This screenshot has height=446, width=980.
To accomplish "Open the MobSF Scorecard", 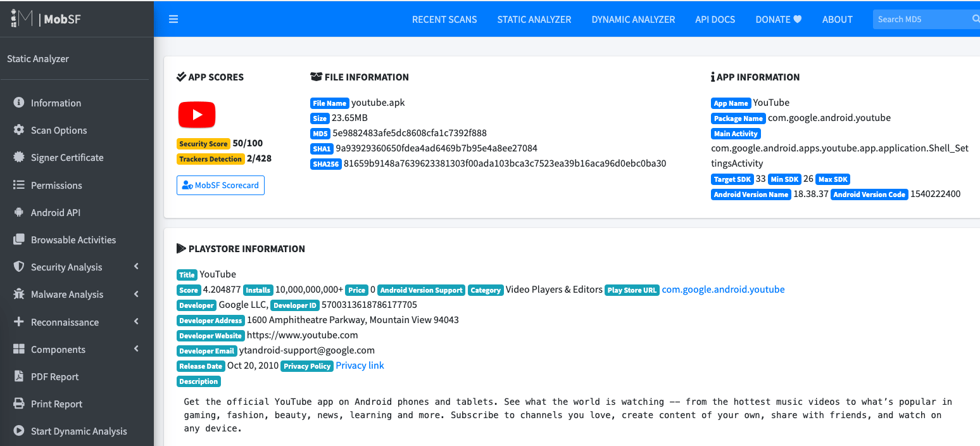I will [220, 185].
